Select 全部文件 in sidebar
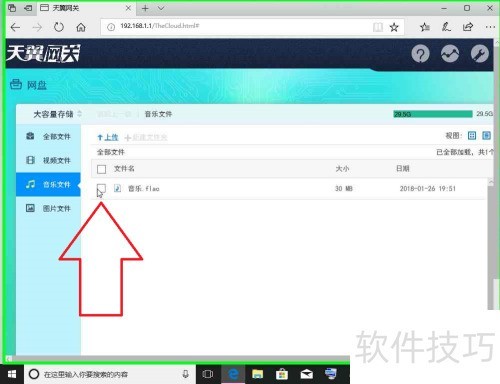The height and width of the screenshot is (384, 500). coord(48,136)
